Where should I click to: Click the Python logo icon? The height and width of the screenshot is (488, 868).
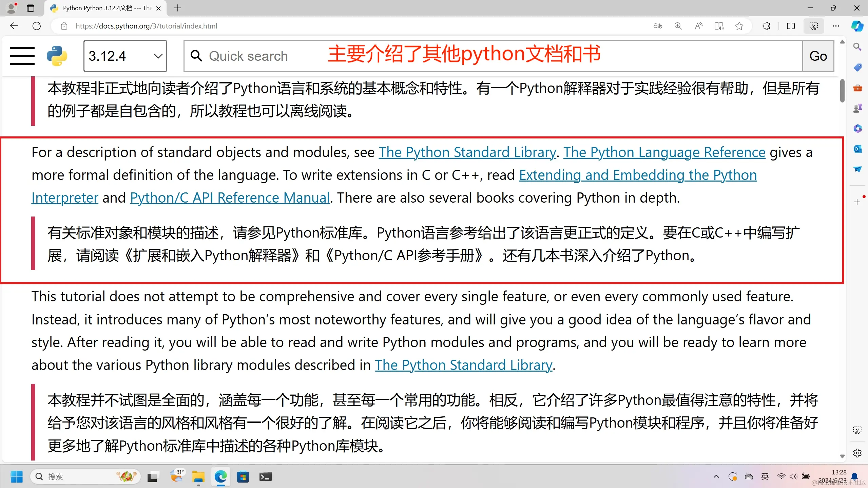(57, 56)
